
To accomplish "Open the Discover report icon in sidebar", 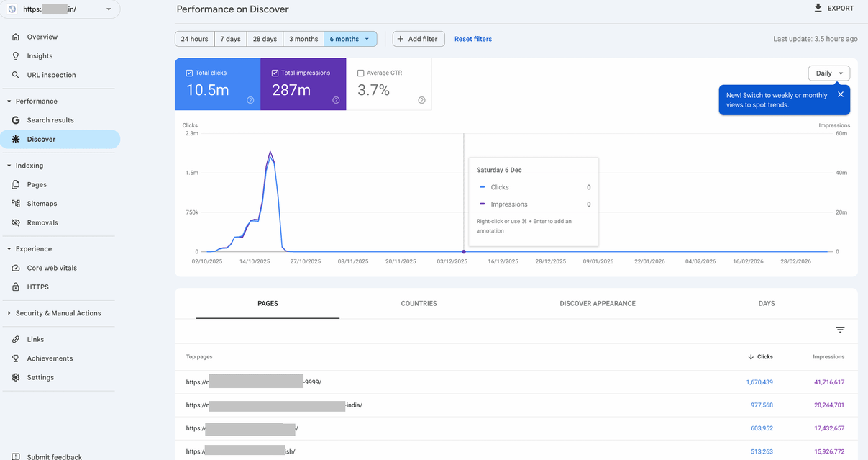I will tap(17, 138).
